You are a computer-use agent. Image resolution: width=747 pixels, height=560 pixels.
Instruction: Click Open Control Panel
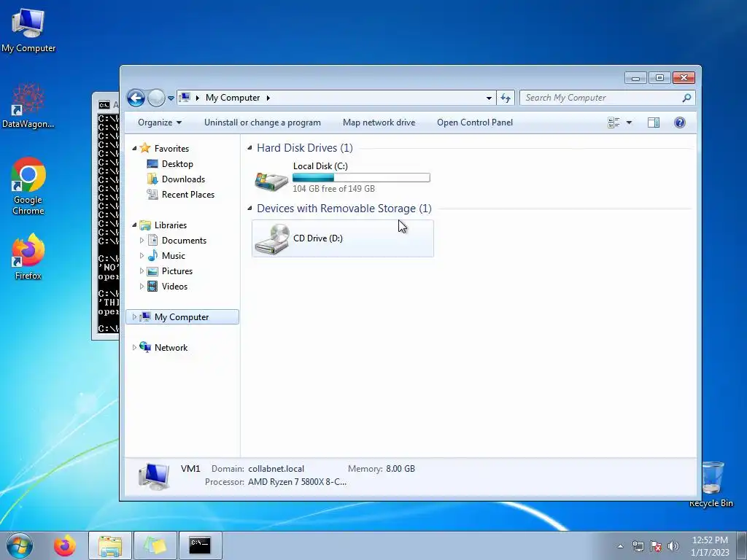pyautogui.click(x=475, y=122)
